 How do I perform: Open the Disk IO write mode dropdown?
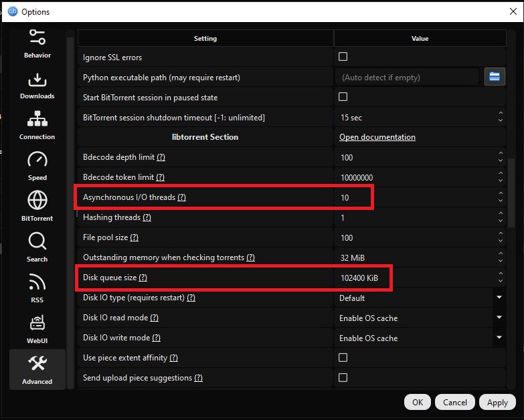(x=499, y=338)
